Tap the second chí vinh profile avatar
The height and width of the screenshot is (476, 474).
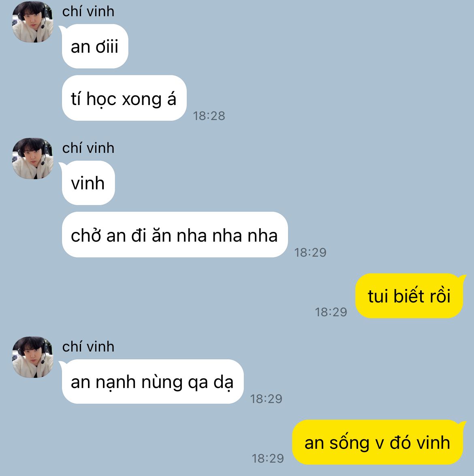click(x=33, y=159)
